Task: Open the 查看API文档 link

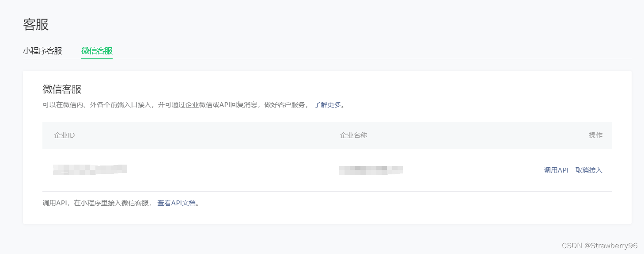Action: click(176, 203)
